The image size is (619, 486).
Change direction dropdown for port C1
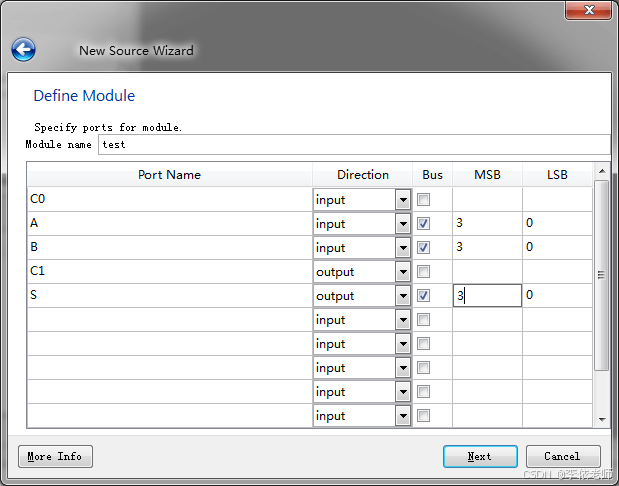[403, 272]
